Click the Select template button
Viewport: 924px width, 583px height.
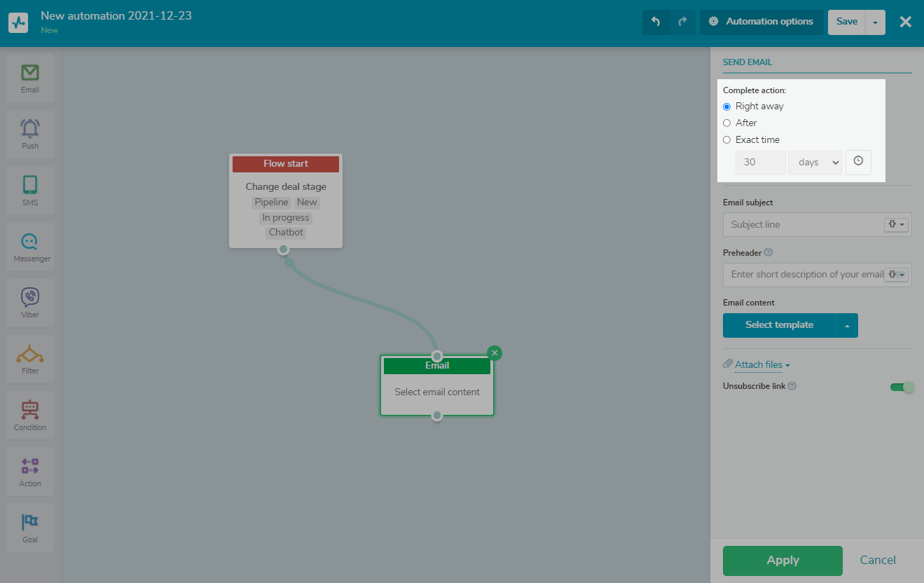780,325
